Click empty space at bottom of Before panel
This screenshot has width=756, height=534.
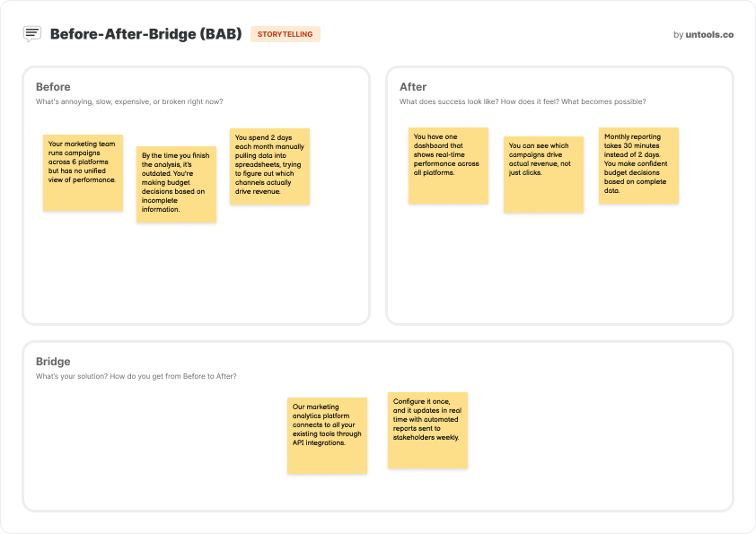196,278
